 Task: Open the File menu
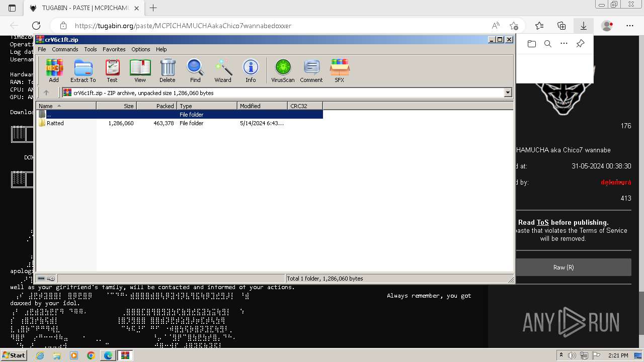coord(42,49)
